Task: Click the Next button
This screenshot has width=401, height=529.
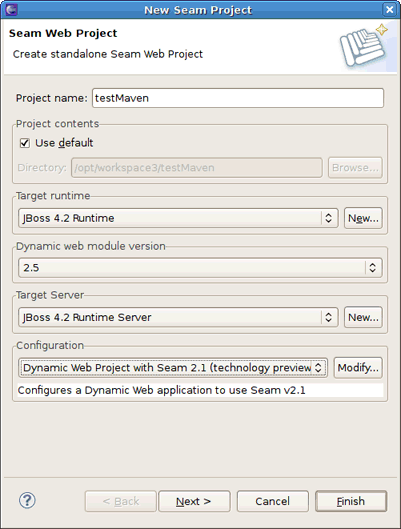Action: (x=194, y=501)
